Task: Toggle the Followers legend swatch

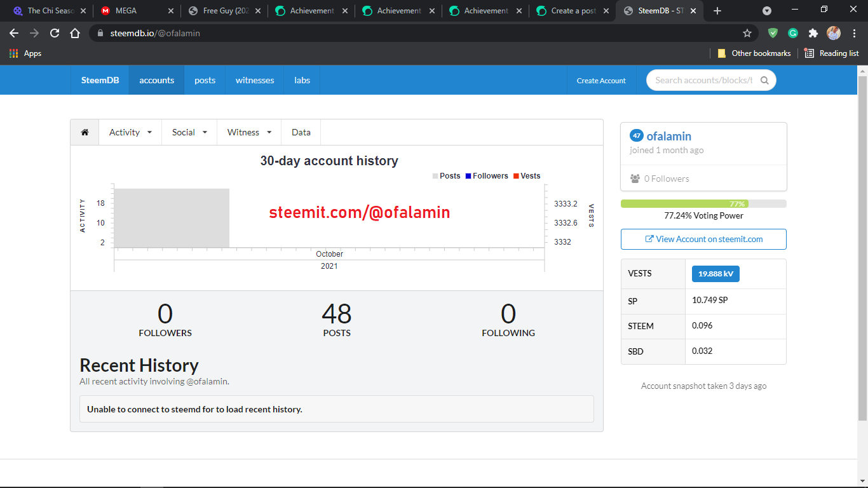Action: point(468,176)
